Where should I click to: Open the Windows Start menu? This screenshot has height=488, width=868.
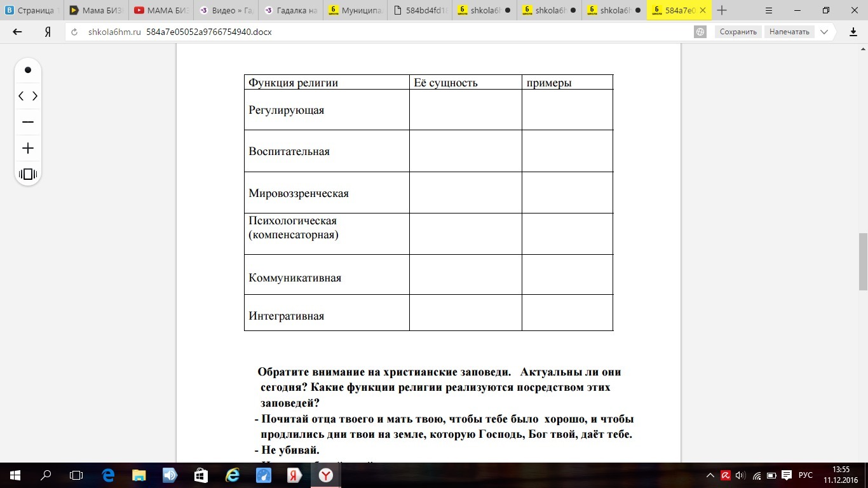point(15,475)
